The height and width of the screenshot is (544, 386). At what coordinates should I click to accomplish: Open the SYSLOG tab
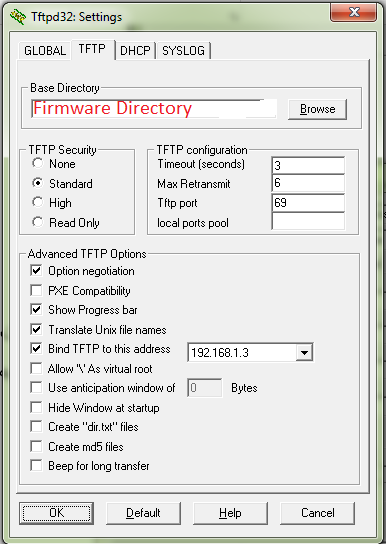(183, 51)
